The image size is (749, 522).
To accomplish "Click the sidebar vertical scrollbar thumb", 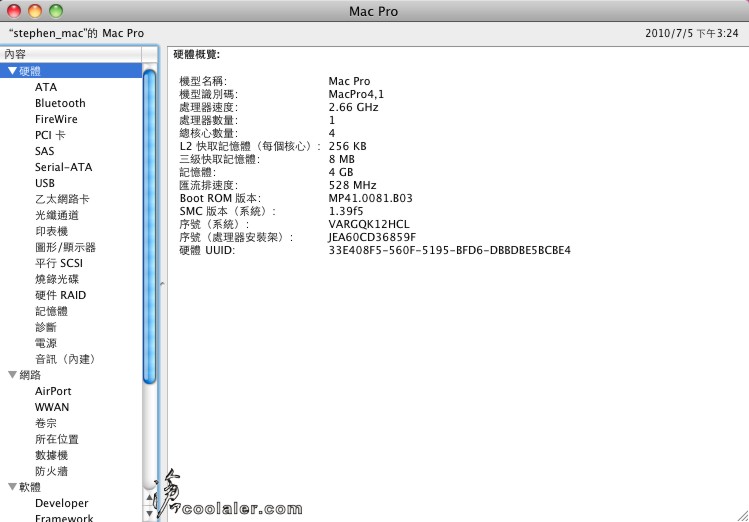I will [150, 226].
